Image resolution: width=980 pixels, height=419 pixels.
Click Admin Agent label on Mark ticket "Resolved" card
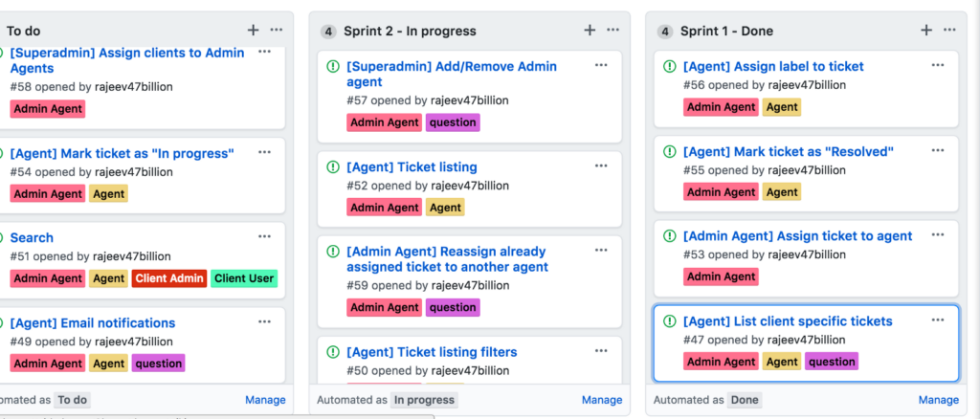point(722,191)
